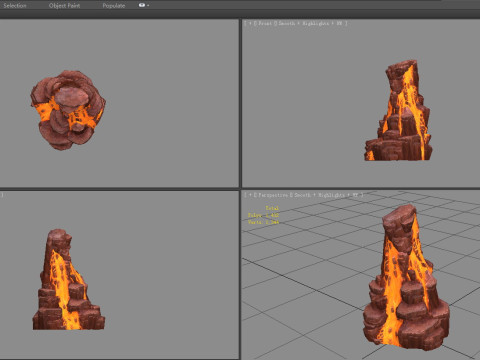Switch to the Populate ribbon tab
The height and width of the screenshot is (360, 480).
pos(114,5)
